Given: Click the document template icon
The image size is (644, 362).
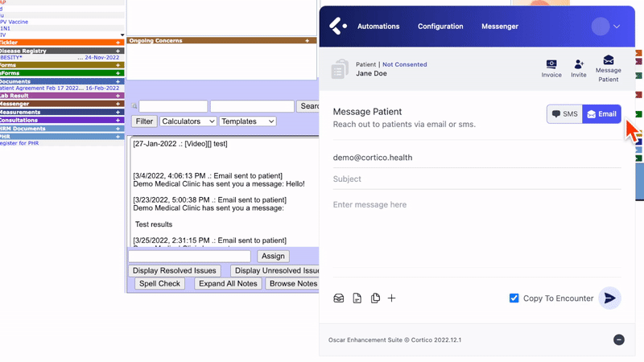Looking at the screenshot, I should [x=357, y=298].
